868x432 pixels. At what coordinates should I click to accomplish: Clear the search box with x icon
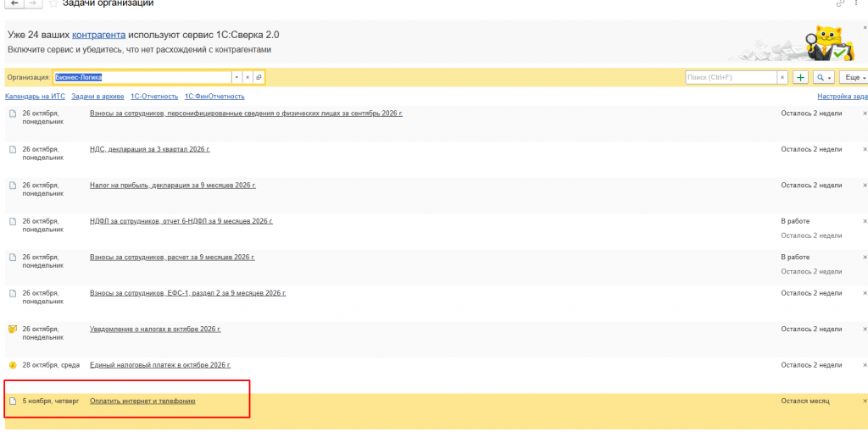click(782, 77)
